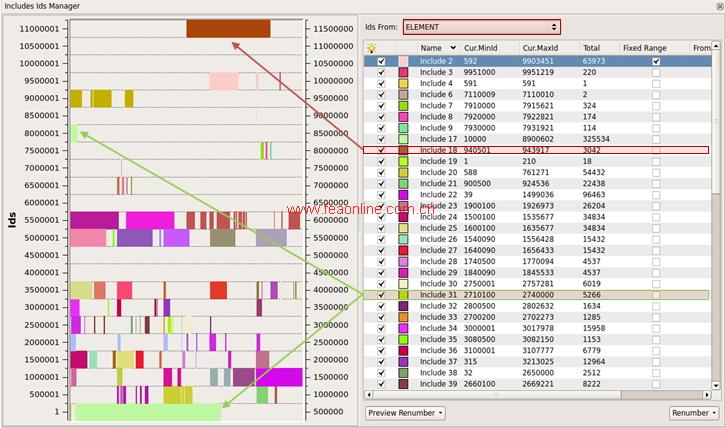Expand the Renumber dropdown button
Screen dimensions: 725x428
pos(694,412)
